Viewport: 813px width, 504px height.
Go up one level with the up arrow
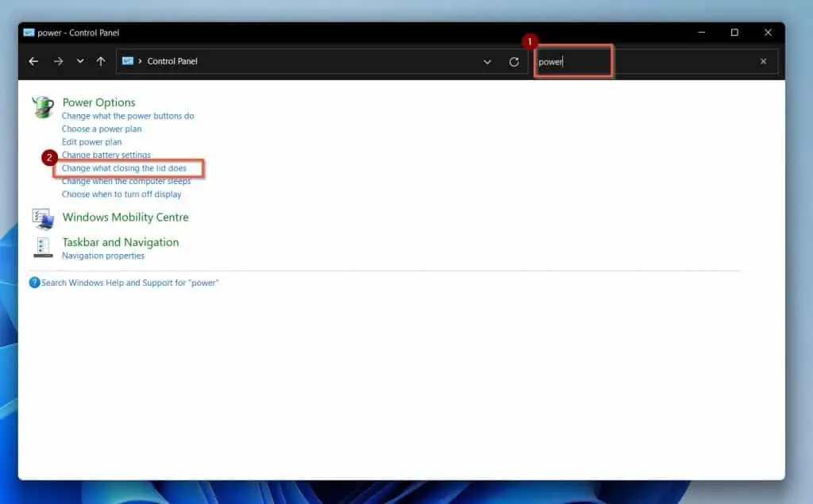(98, 61)
